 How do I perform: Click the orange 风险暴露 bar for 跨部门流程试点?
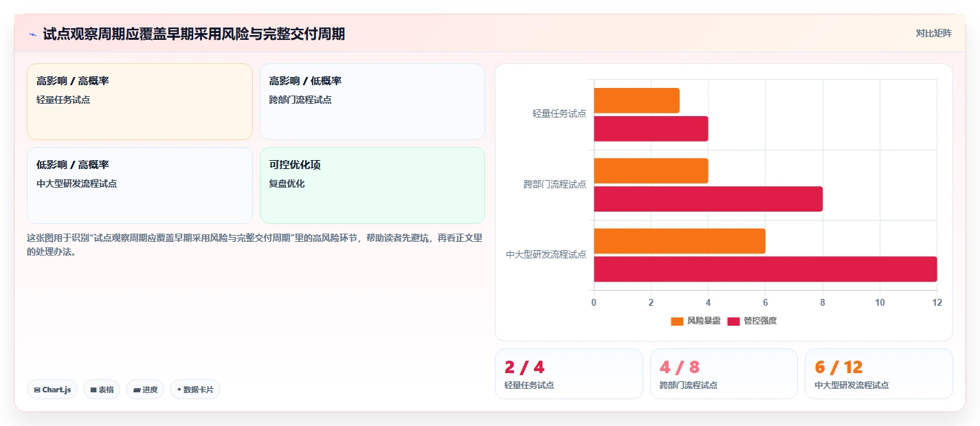tap(651, 171)
